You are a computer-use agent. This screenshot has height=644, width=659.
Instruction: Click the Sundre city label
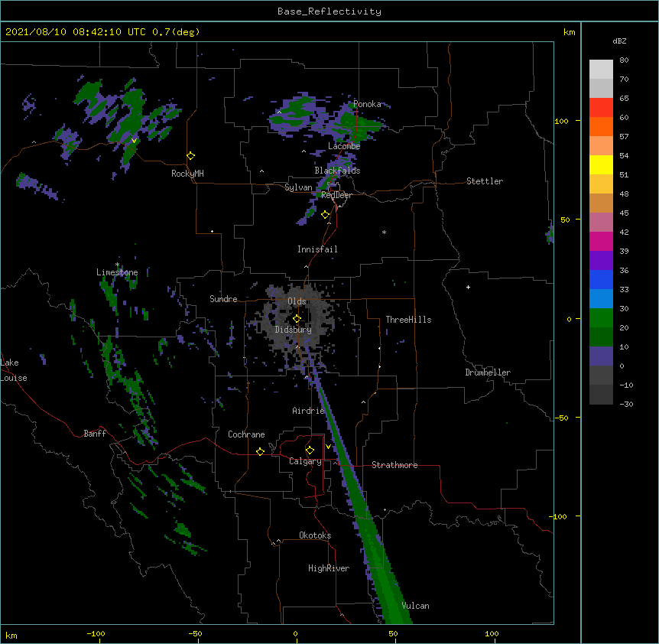[x=223, y=299]
